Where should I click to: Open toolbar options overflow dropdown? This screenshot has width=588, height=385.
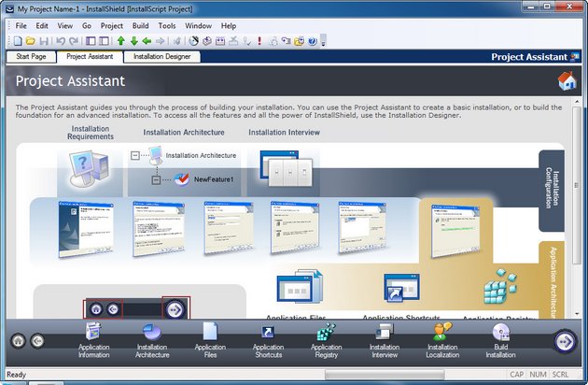tap(324, 42)
